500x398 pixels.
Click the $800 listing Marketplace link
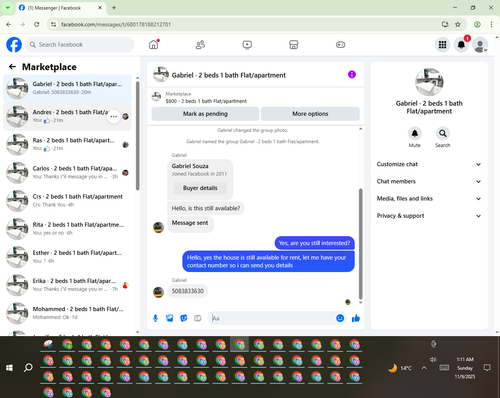[x=206, y=101]
